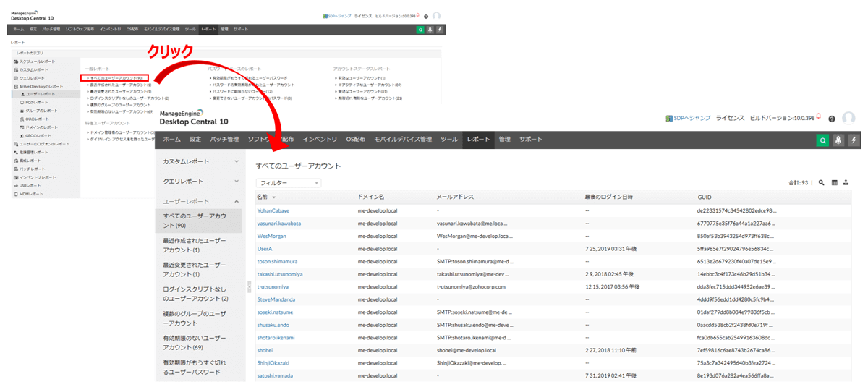
Task: Open the フィルター dropdown above the table
Action: coord(288,183)
